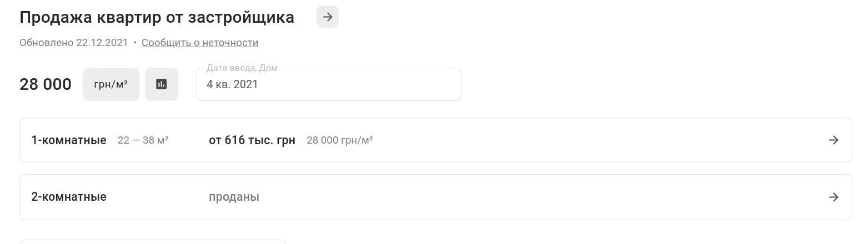Click the arrow on the 2-комнатные row

coord(833,197)
